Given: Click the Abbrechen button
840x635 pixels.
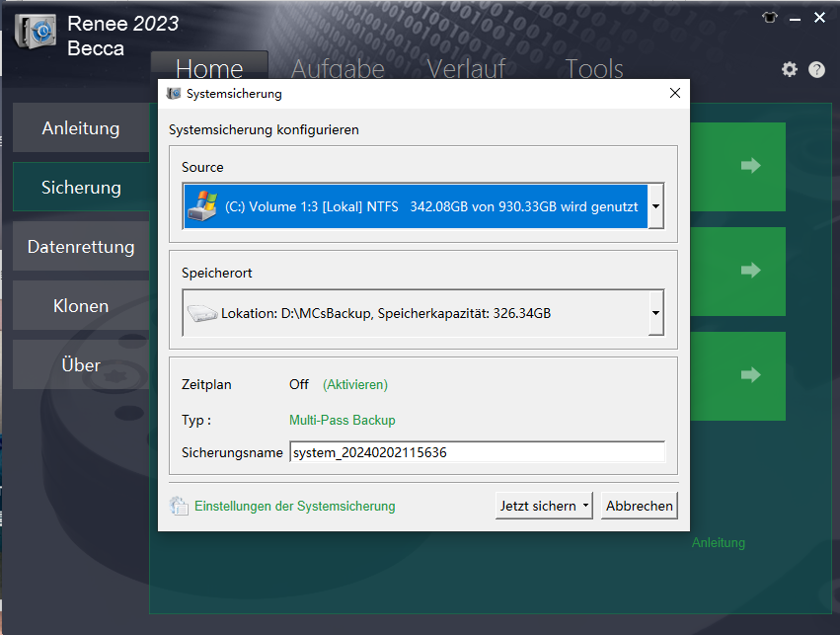Looking at the screenshot, I should [639, 505].
